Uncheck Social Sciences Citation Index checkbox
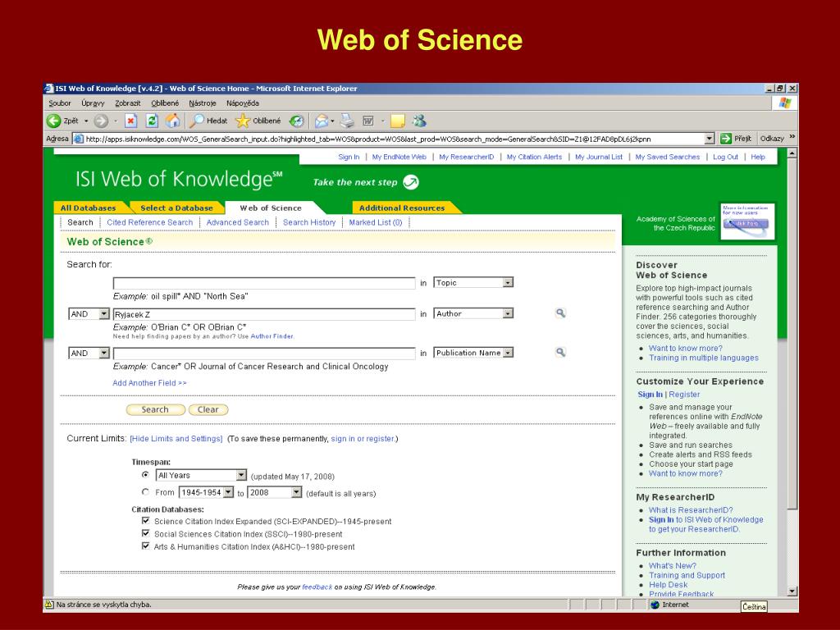 [x=145, y=533]
